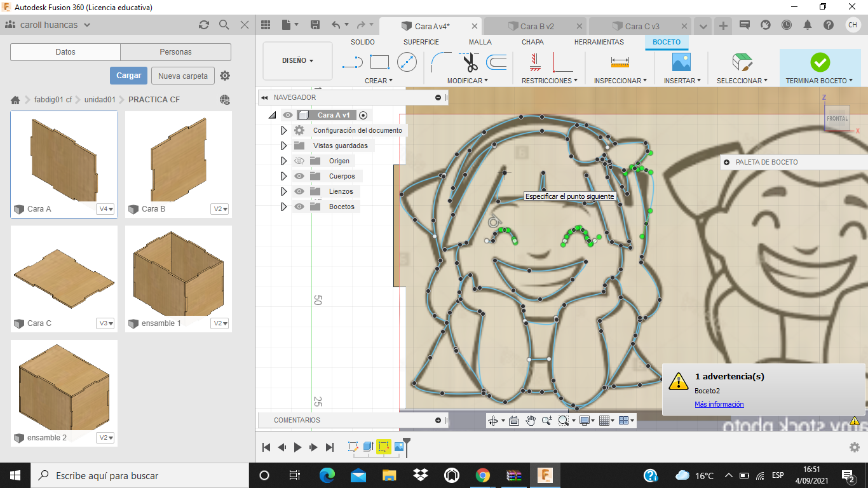Select the Offset tool

tap(496, 62)
